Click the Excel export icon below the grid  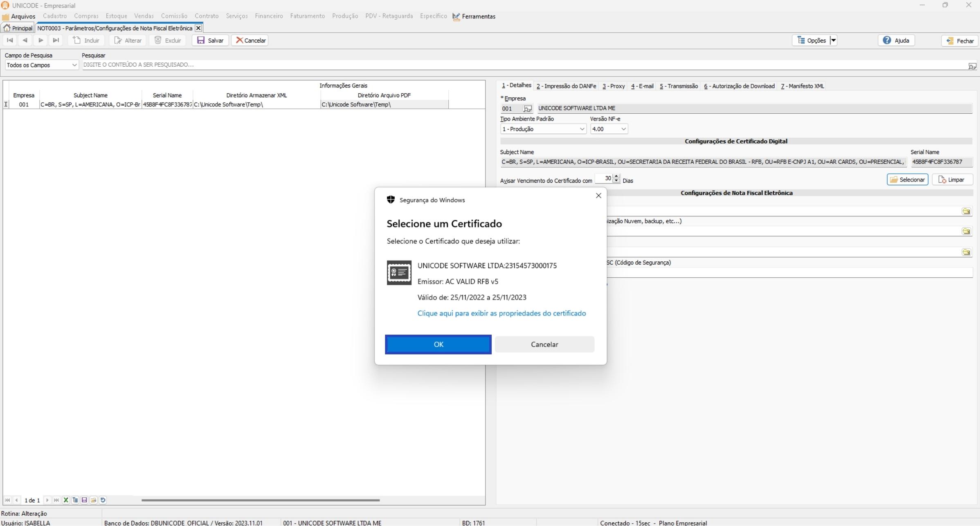[x=66, y=500]
